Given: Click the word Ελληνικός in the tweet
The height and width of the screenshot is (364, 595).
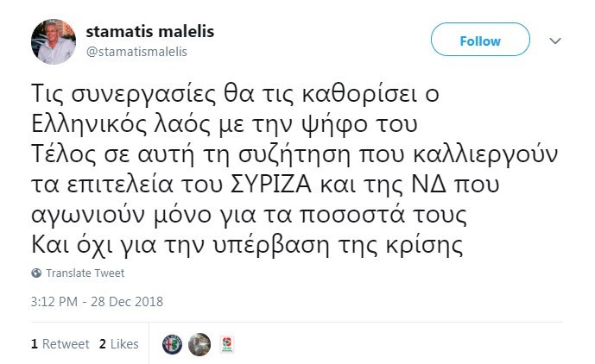Looking at the screenshot, I should (x=89, y=124).
